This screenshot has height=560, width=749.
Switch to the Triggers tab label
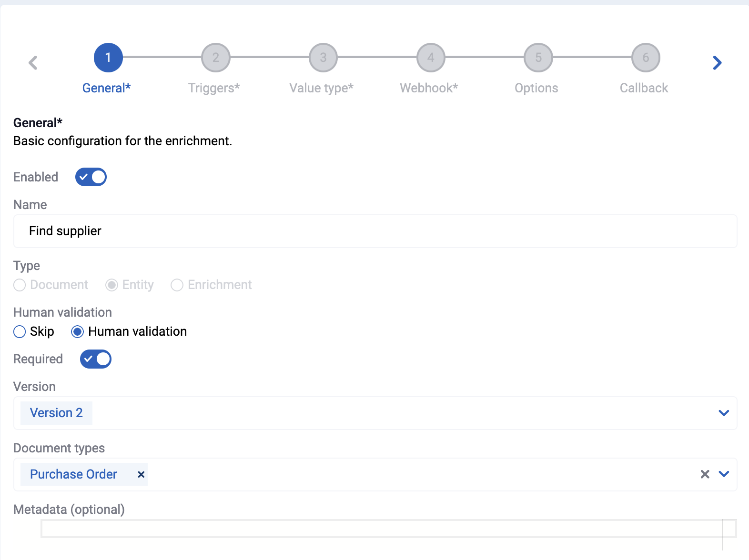(214, 88)
